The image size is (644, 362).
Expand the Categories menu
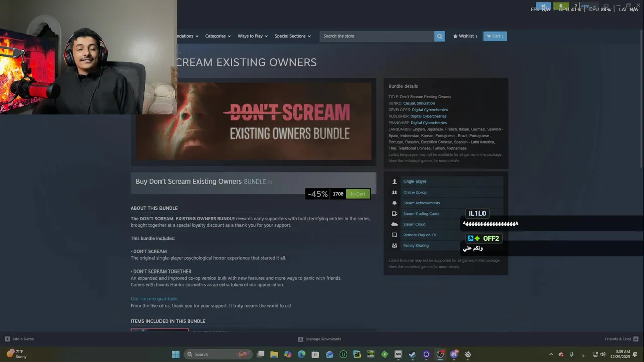pos(218,36)
